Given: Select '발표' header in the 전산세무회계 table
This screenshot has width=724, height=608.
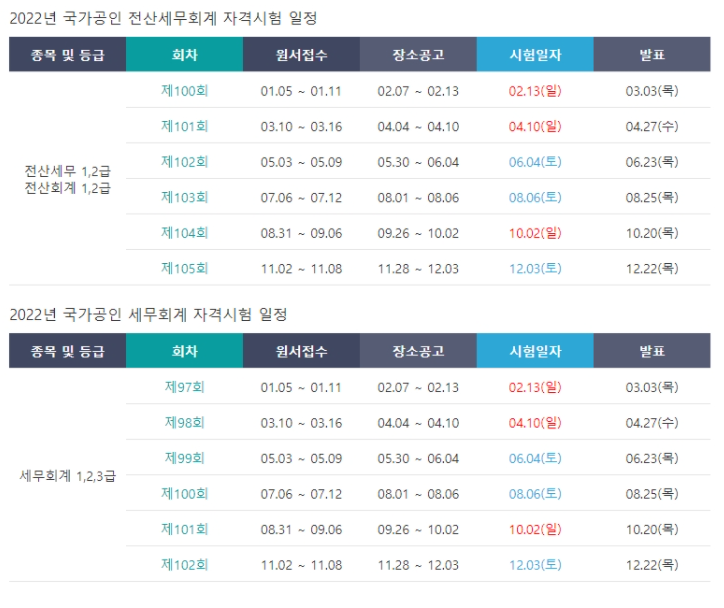Looking at the screenshot, I should coord(652,54).
